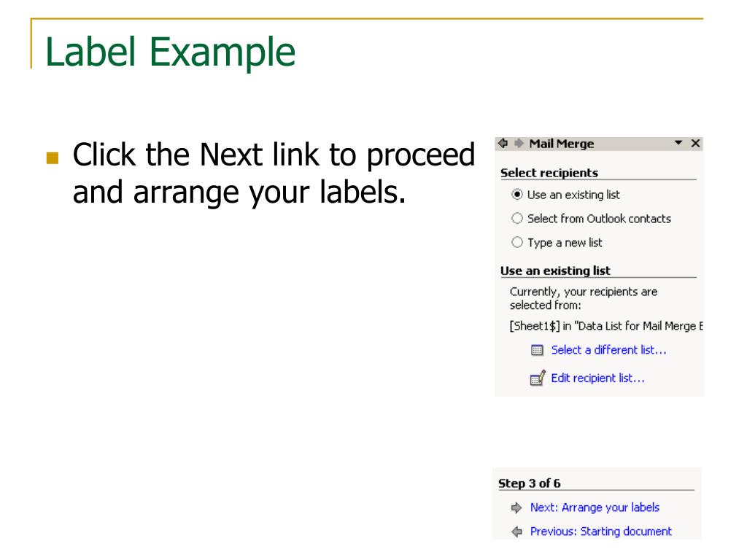The image size is (747, 560).
Task: Open the 'Edit recipient list...' link
Action: [597, 378]
